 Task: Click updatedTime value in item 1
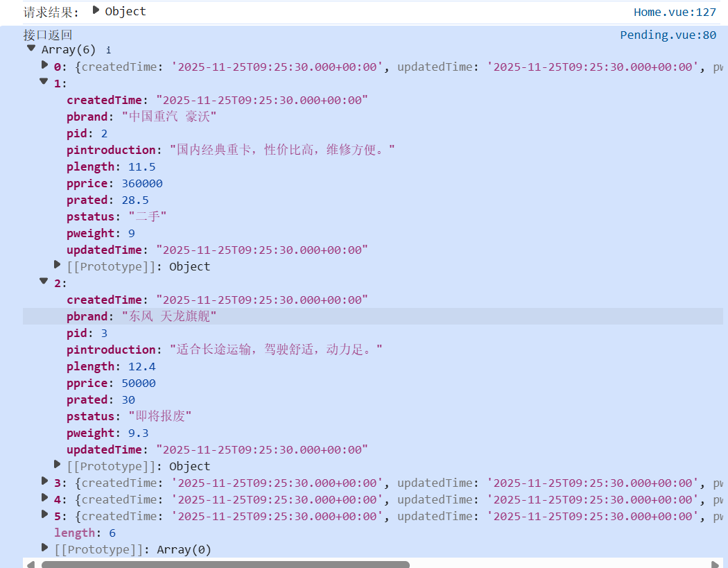coord(262,250)
